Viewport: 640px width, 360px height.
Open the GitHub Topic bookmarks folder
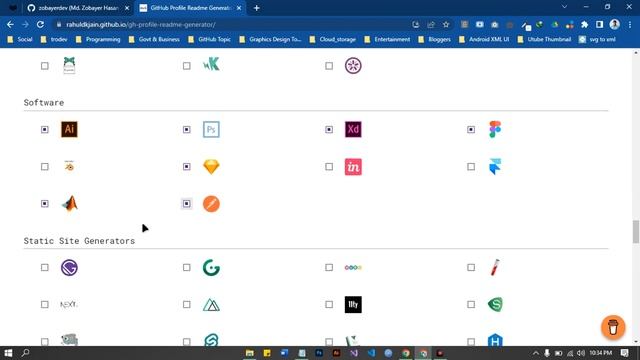coord(210,39)
